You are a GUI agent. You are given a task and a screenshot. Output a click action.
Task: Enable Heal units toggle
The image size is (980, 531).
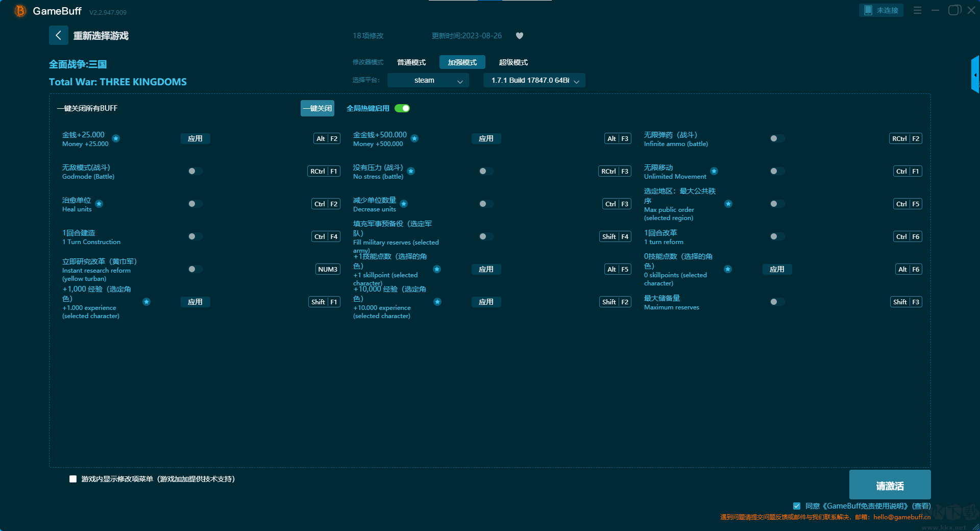click(195, 204)
